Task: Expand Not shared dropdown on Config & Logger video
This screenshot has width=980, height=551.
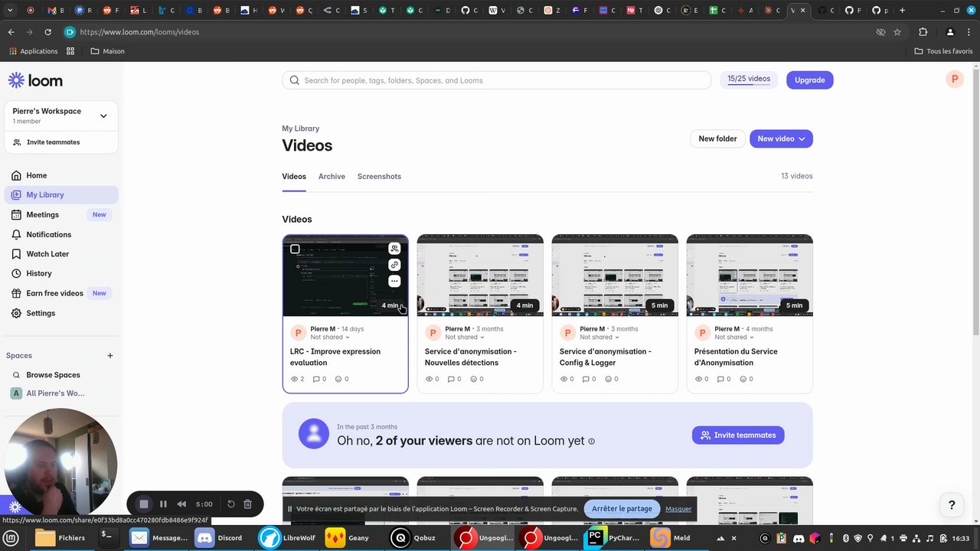Action: pos(599,337)
